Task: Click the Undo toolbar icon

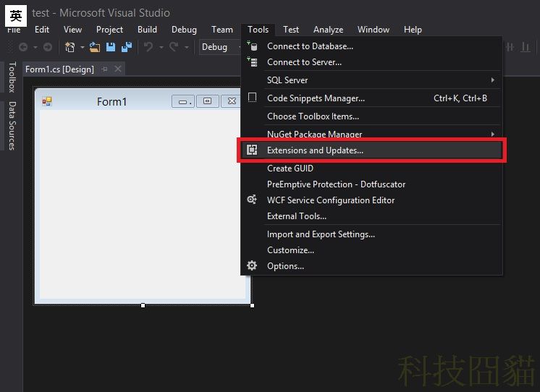Action: (148, 47)
